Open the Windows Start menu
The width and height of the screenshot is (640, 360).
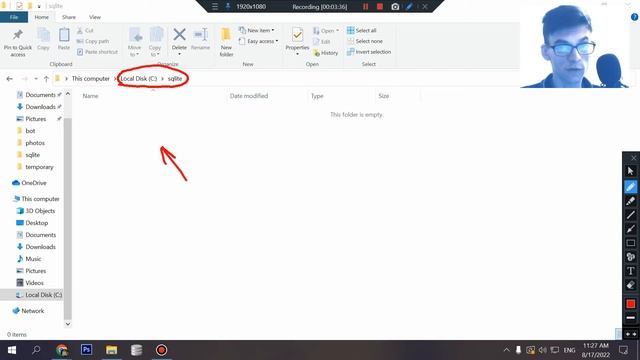12,350
